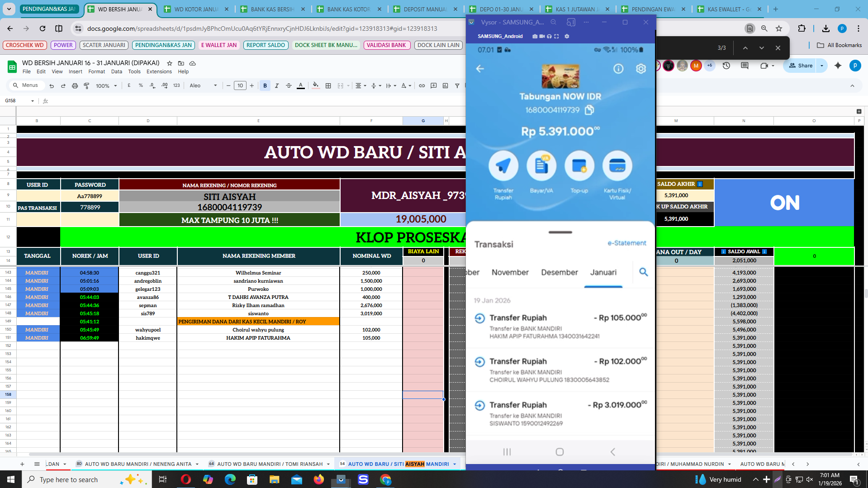Insert link via toolbar icon

coord(422,85)
